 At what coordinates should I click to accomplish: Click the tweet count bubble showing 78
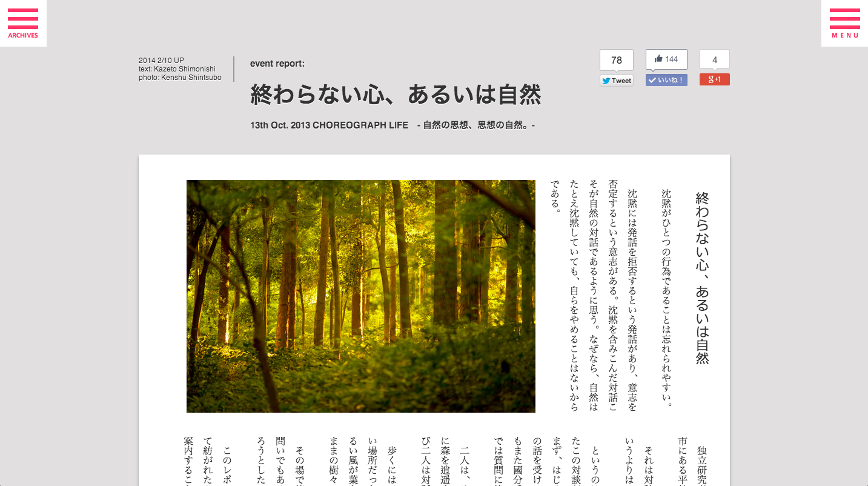617,60
